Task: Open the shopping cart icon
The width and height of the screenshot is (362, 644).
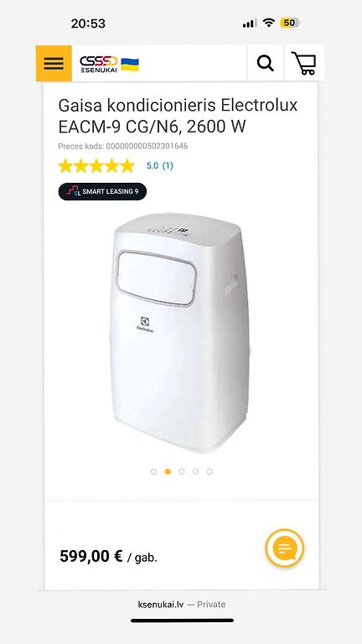Action: pyautogui.click(x=304, y=63)
